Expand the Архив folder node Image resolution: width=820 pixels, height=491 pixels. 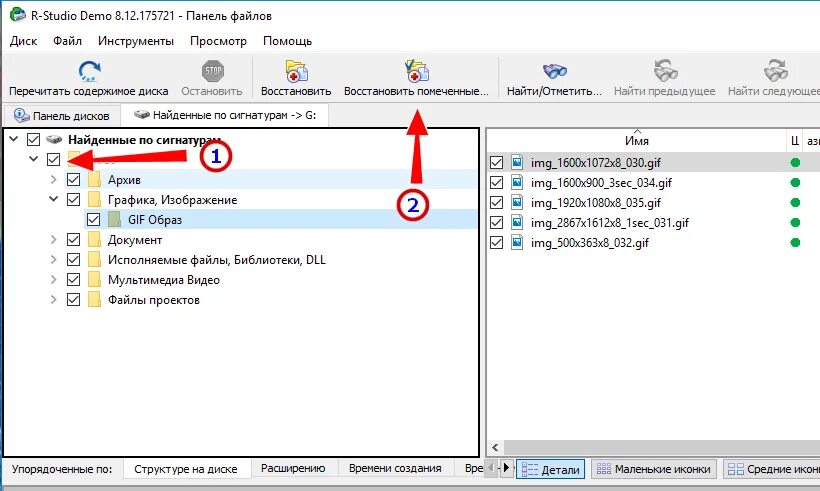point(53,180)
